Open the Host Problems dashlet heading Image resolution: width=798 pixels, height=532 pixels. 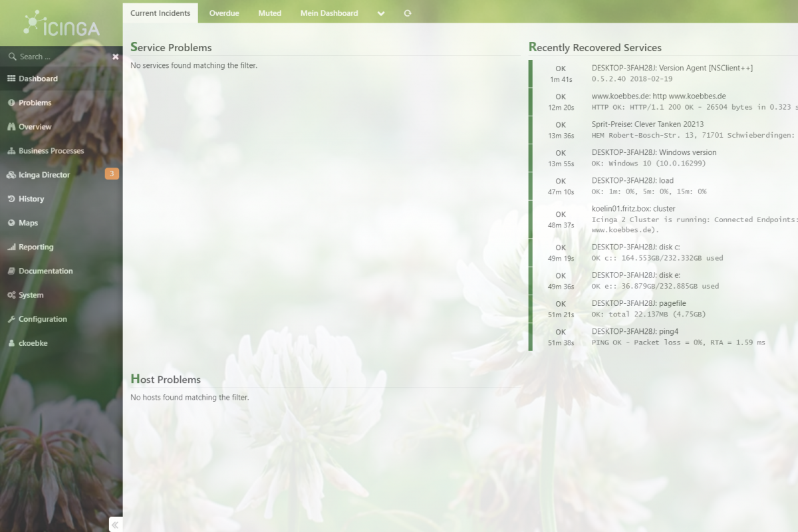166,379
